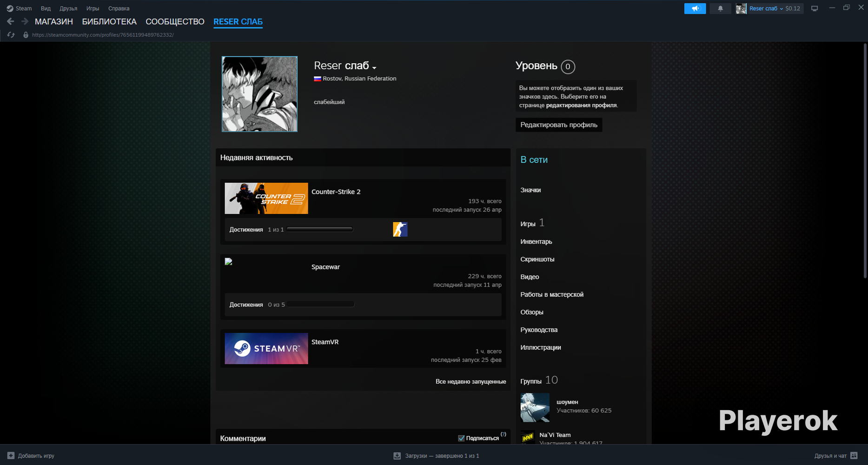The height and width of the screenshot is (465, 868).
Task: Open the шоумен group avatar
Action: coord(535,408)
